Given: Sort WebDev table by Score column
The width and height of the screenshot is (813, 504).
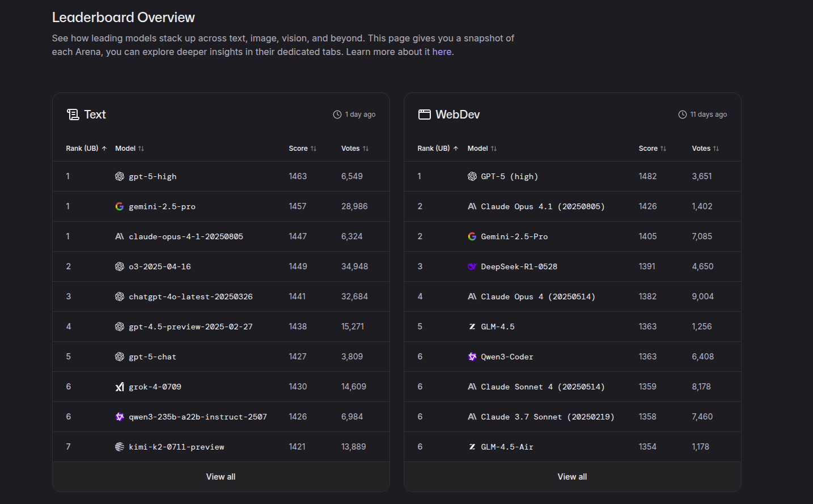Looking at the screenshot, I should tap(653, 149).
